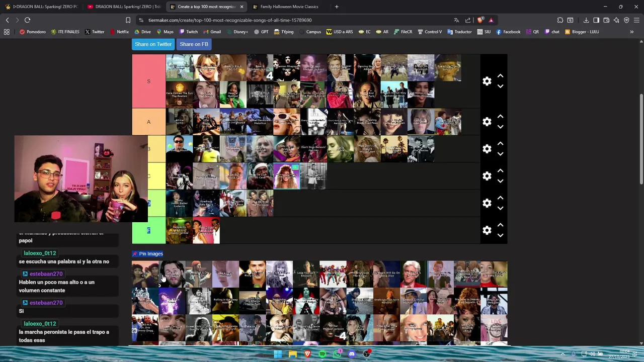644x362 pixels.
Task: Click the Share on FB button
Action: tap(194, 44)
